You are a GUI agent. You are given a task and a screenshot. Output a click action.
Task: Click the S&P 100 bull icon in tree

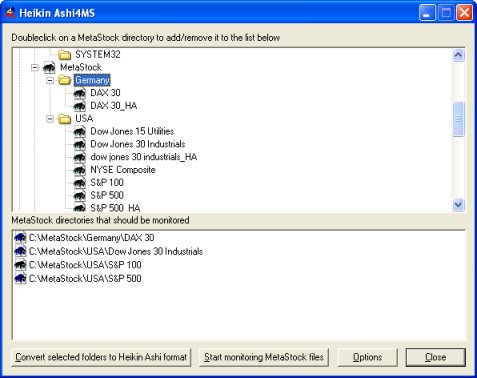click(x=80, y=183)
